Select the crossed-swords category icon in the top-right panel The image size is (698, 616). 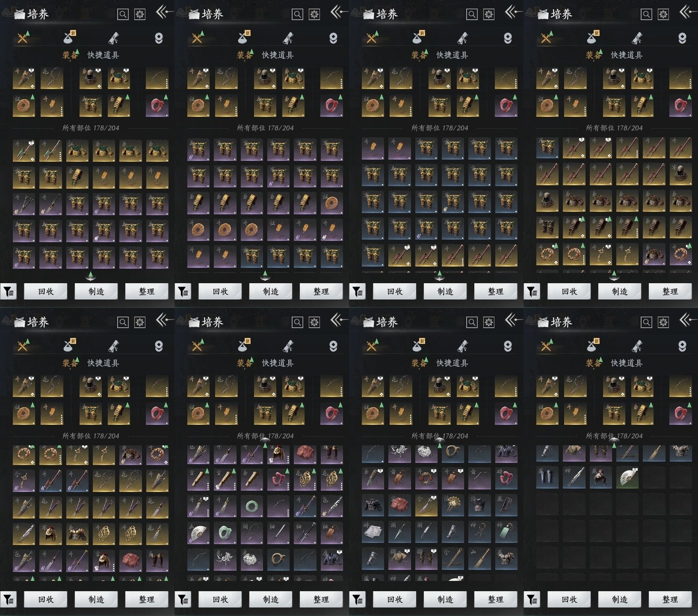[546, 38]
